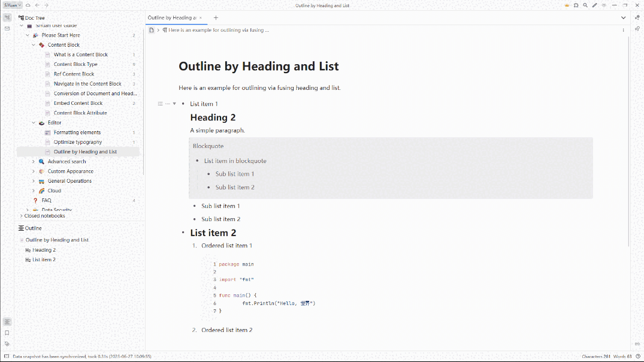Collapse the Editor folder in doc tree

(x=34, y=123)
